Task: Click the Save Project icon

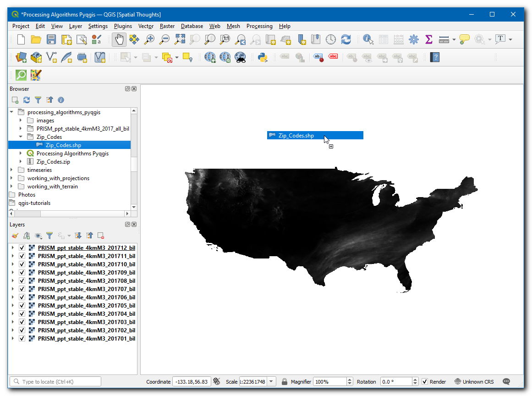Action: coord(51,39)
